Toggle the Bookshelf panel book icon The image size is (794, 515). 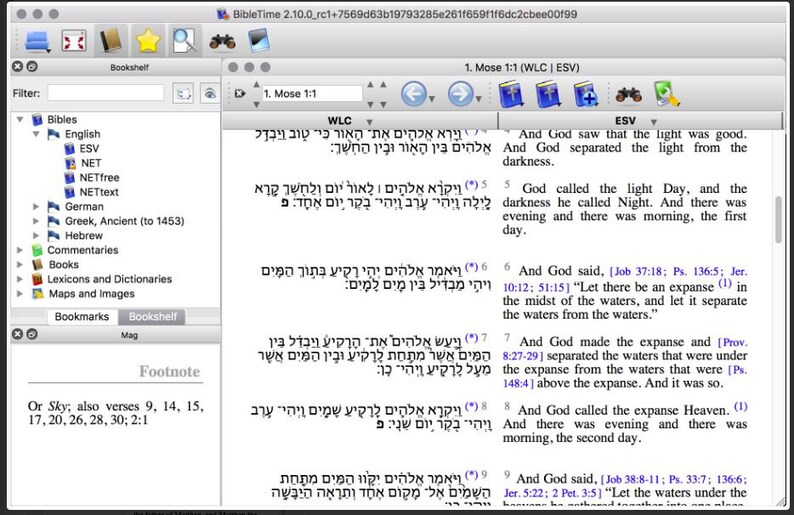point(111,40)
